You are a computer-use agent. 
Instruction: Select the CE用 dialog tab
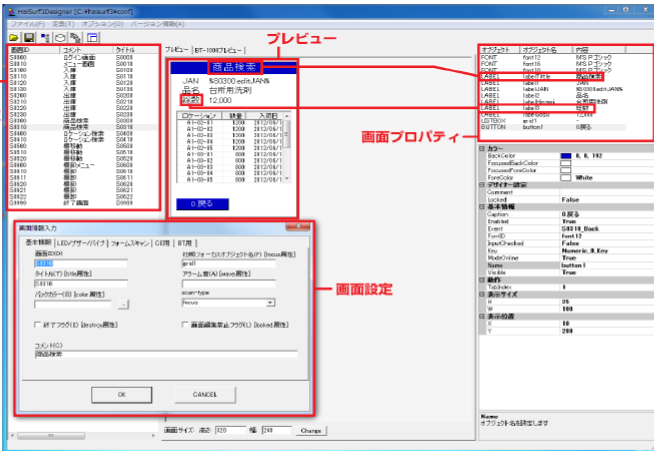click(x=163, y=243)
